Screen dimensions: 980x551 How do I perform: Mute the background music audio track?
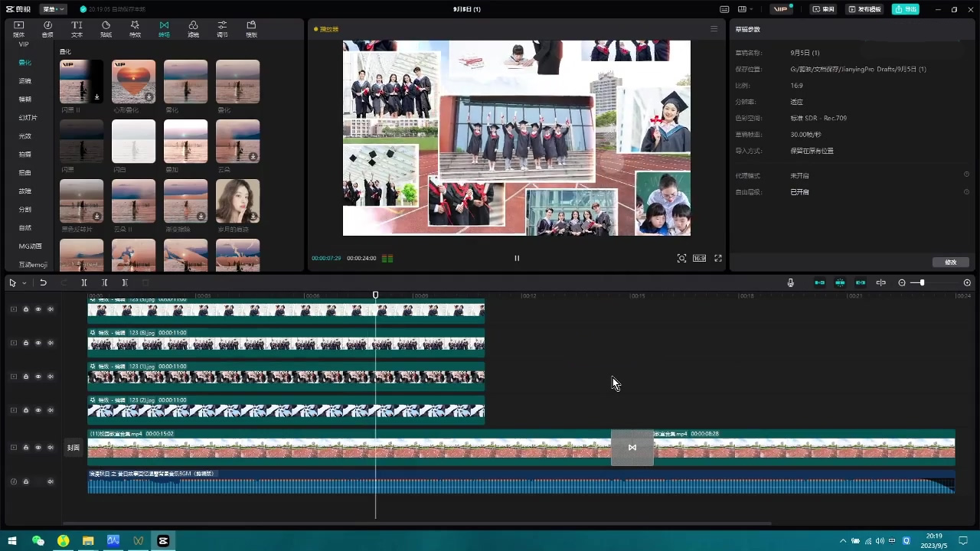tap(51, 481)
